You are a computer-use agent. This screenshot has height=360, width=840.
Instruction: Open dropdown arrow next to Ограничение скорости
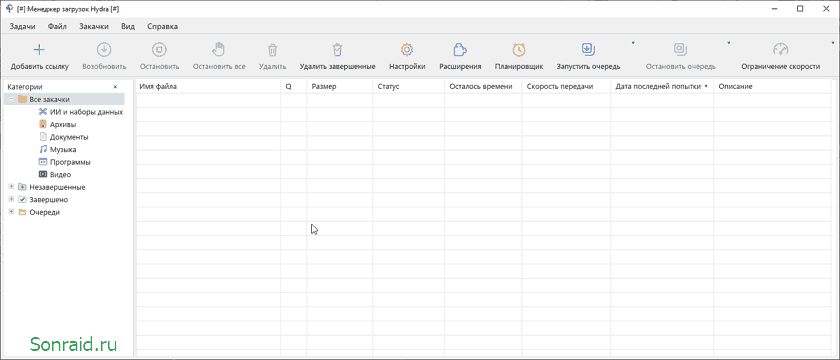(x=833, y=42)
